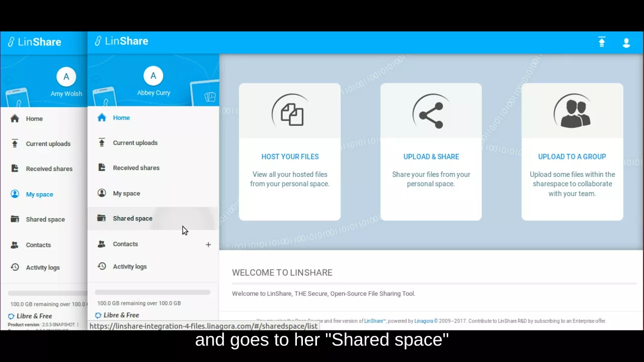Select Activity logs label in Amy Wolsh window
This screenshot has width=644, height=362.
pos(43,267)
